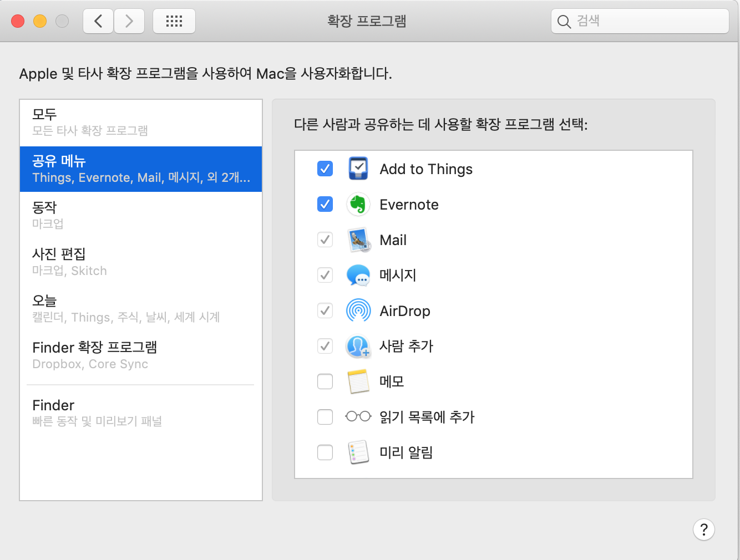The height and width of the screenshot is (560, 740).
Task: Toggle the 사람 추가 checkbox
Action: pos(325,346)
